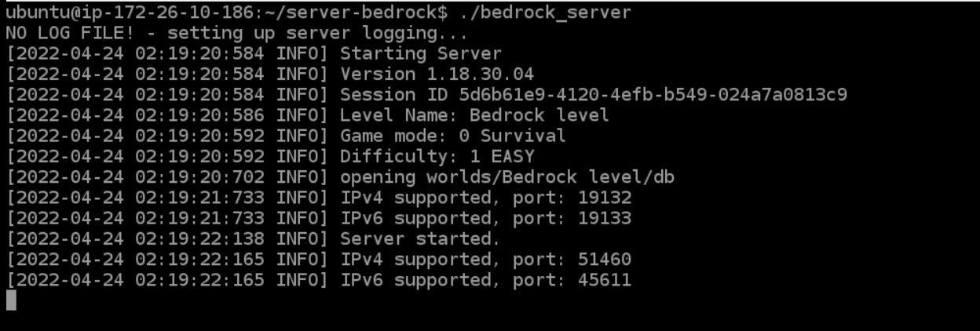
Task: Click the Difficulty: 1 EASY text
Action: point(437,156)
